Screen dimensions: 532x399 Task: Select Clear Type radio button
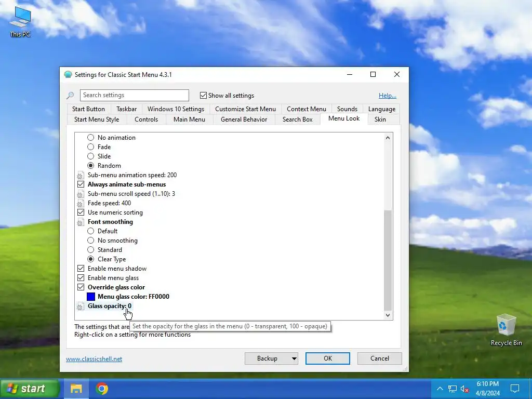point(90,259)
